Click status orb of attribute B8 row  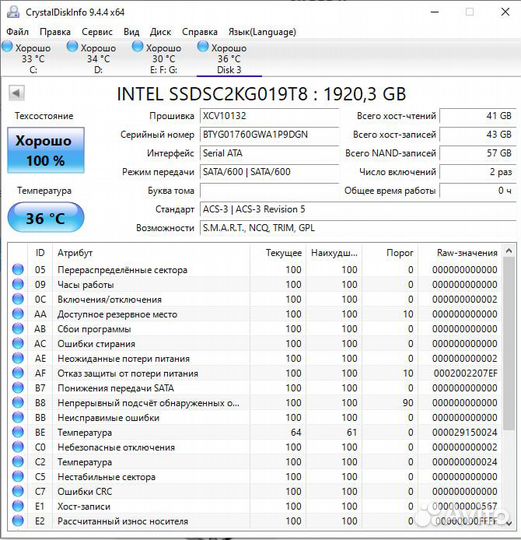tap(18, 403)
